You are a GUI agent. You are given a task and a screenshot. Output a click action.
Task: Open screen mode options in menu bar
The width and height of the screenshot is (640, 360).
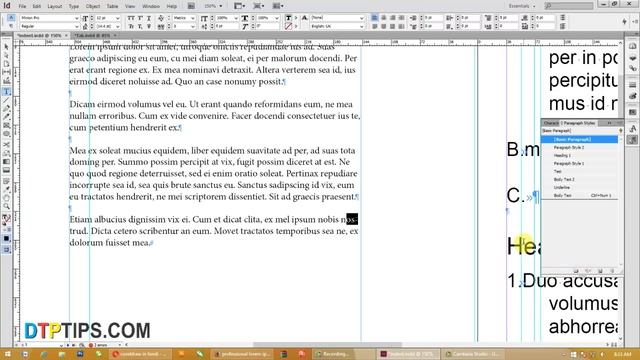(258, 6)
